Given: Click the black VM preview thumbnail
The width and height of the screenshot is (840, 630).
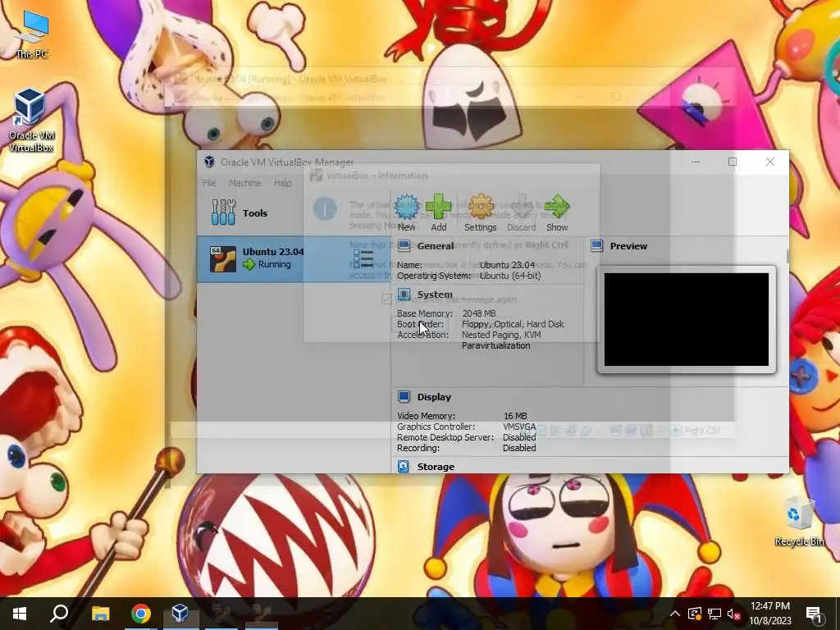Looking at the screenshot, I should 687,319.
